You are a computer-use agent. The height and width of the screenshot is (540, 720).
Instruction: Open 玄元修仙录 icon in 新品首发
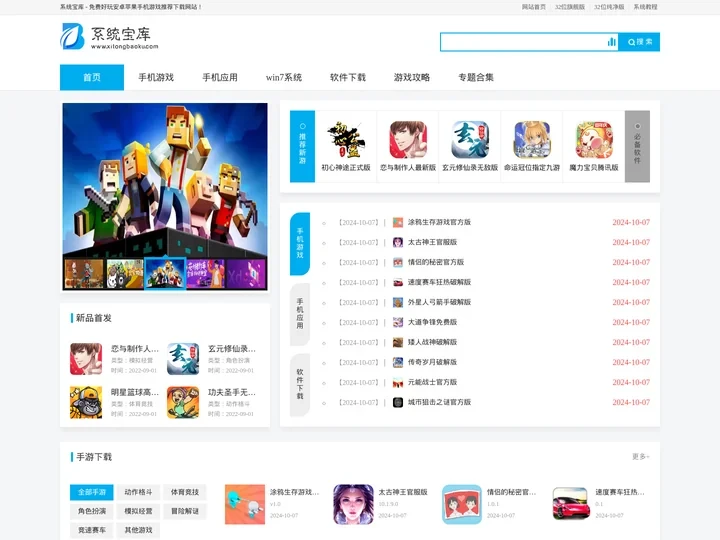183,359
